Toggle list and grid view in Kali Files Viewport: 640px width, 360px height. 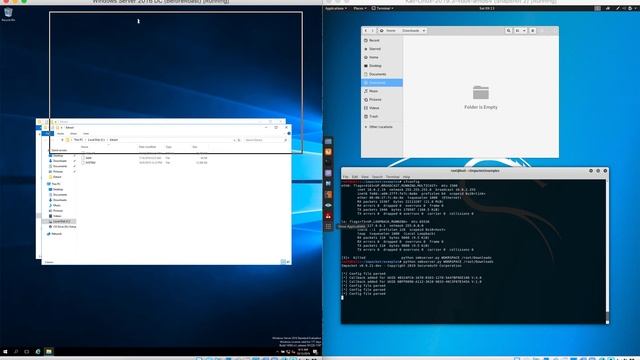518,31
